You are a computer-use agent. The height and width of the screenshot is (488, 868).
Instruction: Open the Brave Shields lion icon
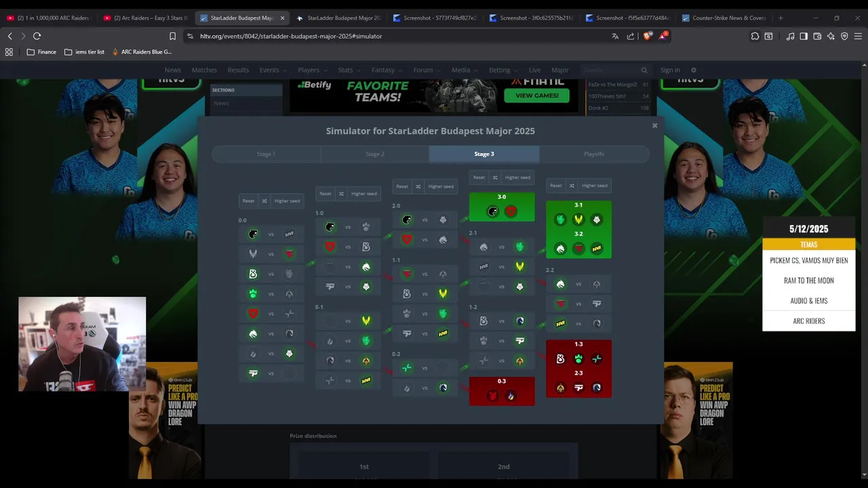[647, 36]
